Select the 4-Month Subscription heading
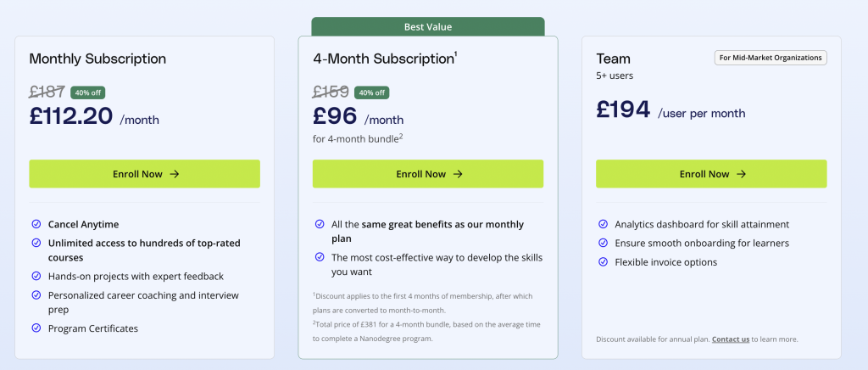Viewport: 868px width, 370px height. 385,59
